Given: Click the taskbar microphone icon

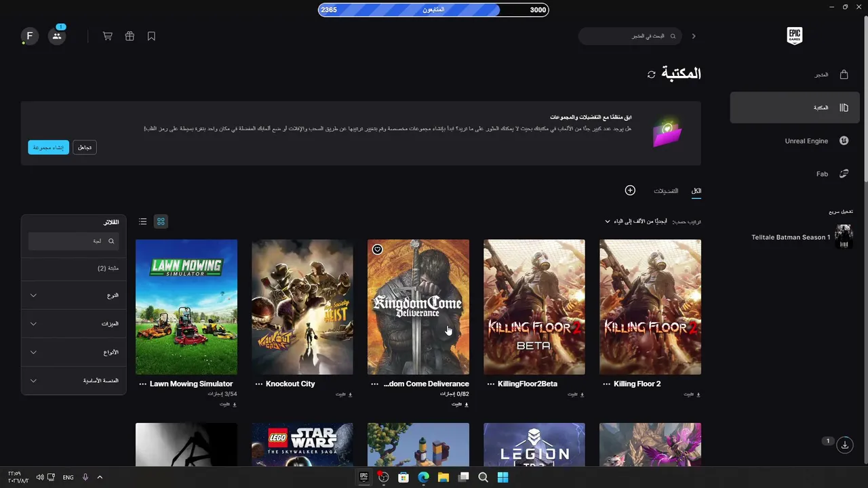Looking at the screenshot, I should [85, 477].
